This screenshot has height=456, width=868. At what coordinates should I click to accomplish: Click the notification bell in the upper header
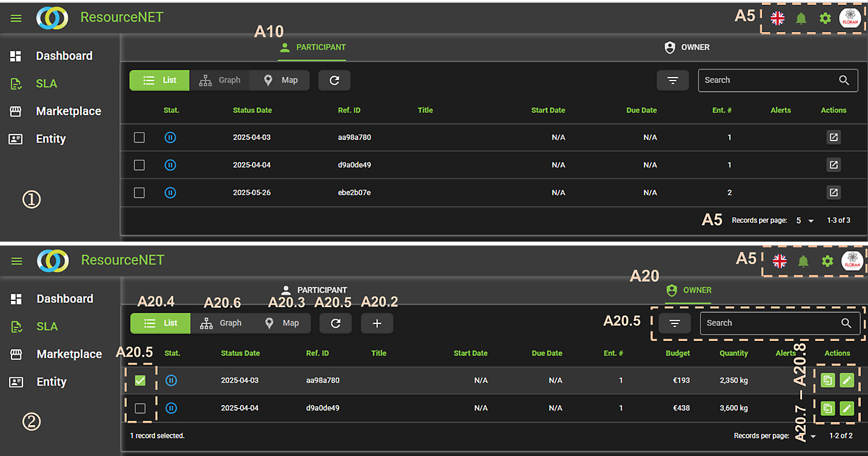coord(801,18)
